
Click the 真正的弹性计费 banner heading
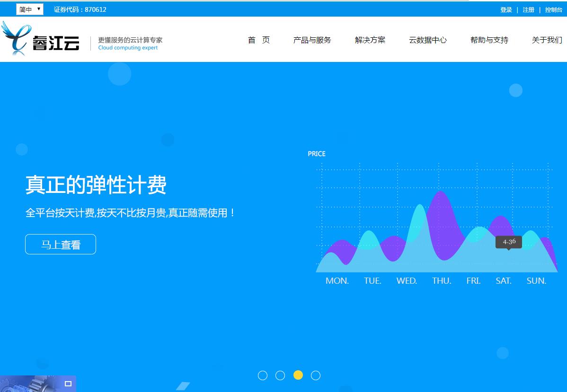coord(96,184)
